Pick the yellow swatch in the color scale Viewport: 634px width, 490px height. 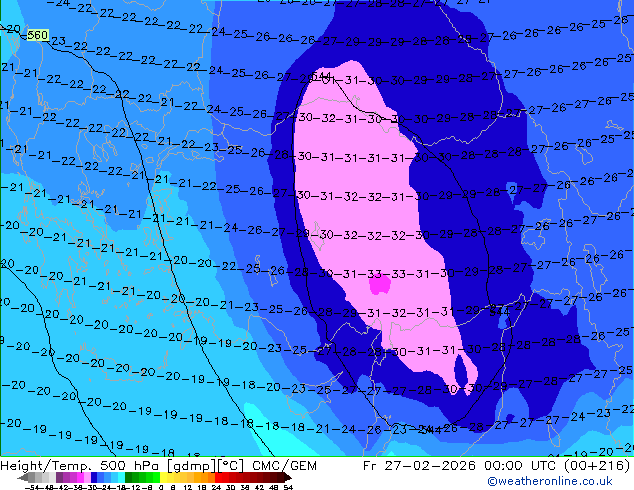(163, 477)
